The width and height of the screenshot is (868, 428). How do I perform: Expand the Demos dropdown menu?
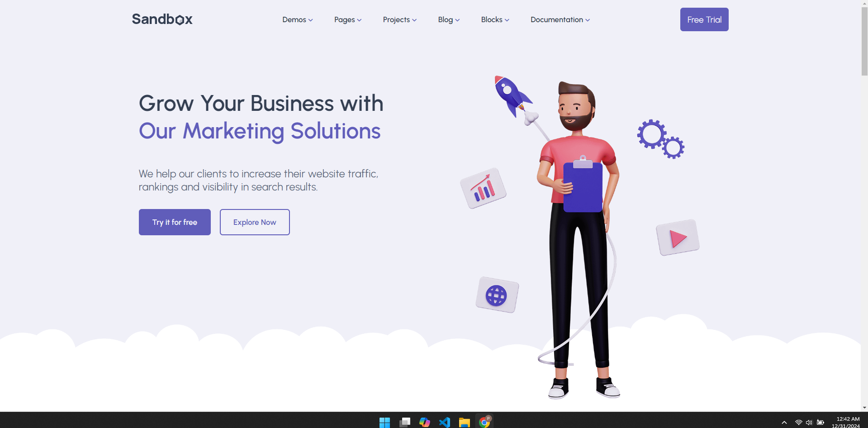tap(298, 19)
